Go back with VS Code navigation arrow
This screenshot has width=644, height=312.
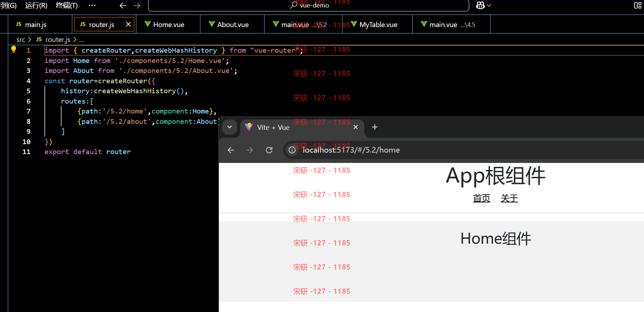(123, 6)
